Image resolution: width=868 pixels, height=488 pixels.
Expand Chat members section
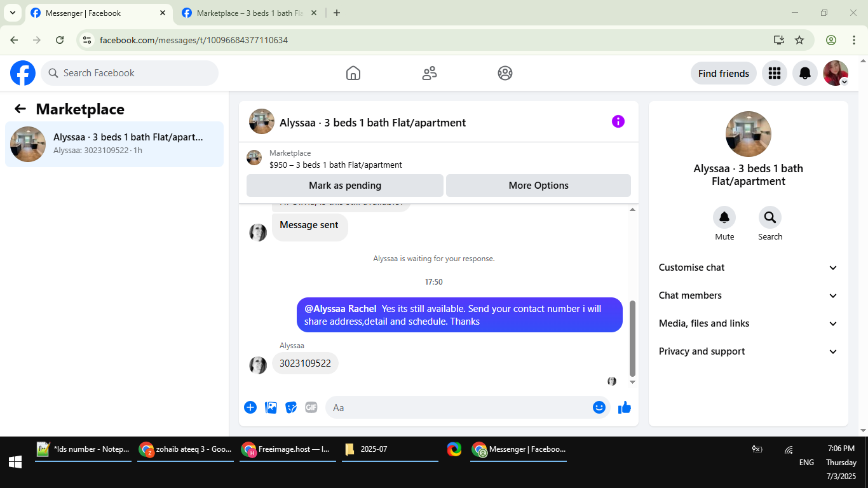click(748, 295)
